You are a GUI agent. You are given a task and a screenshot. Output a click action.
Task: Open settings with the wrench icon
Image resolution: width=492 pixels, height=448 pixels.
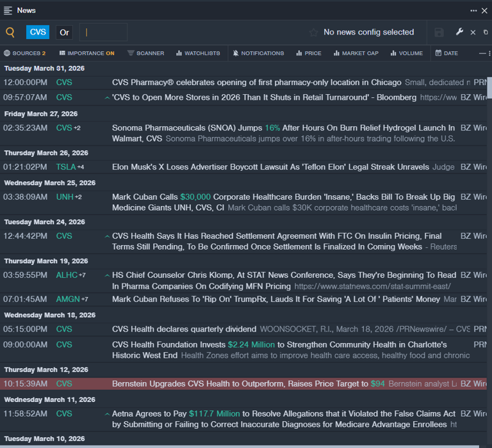point(459,32)
